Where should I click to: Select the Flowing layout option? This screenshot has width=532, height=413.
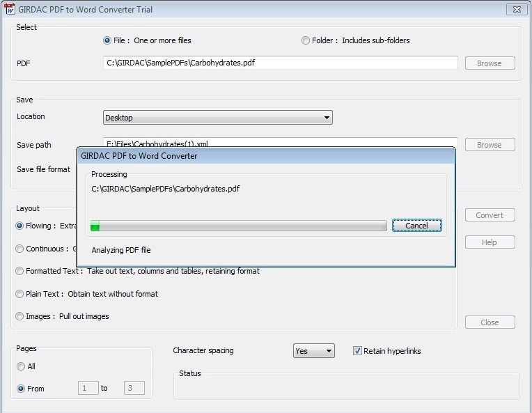pos(46,226)
